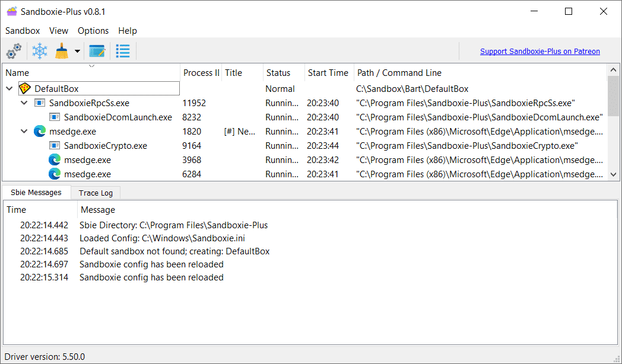Collapse the SandboxieRpcSs.exe tree node
Screen dimensions: 622x364
[x=24, y=103]
